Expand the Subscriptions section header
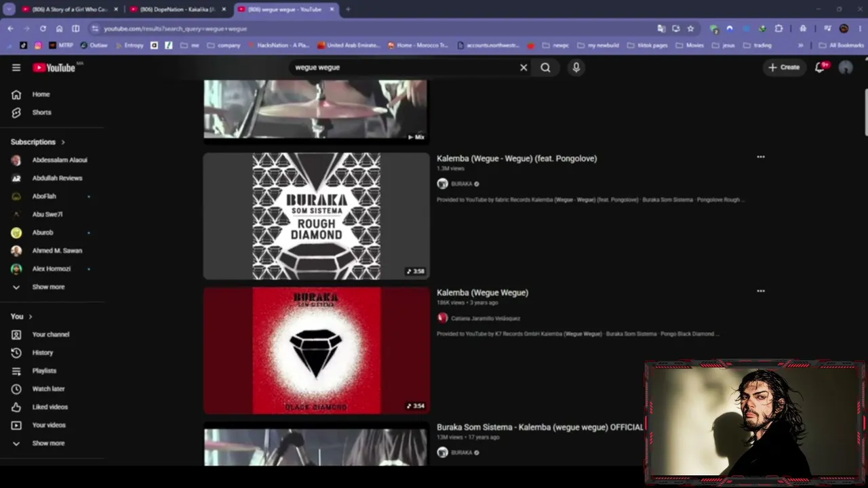 [x=38, y=142]
